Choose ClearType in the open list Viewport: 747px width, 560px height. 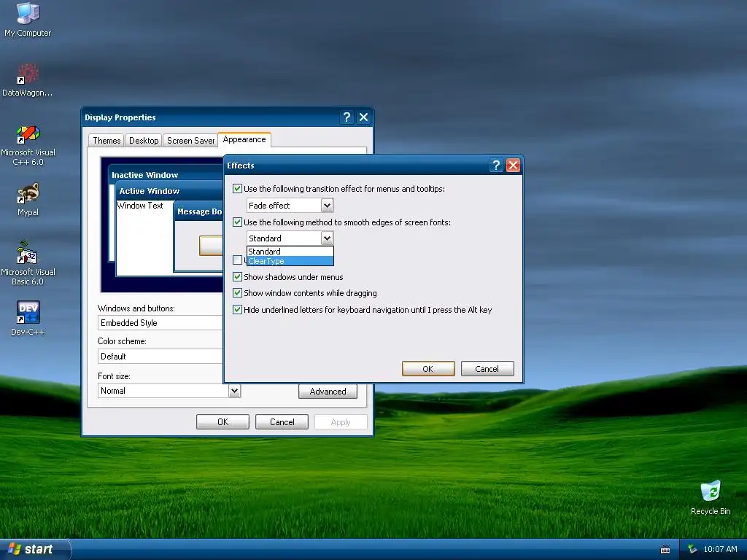(290, 261)
